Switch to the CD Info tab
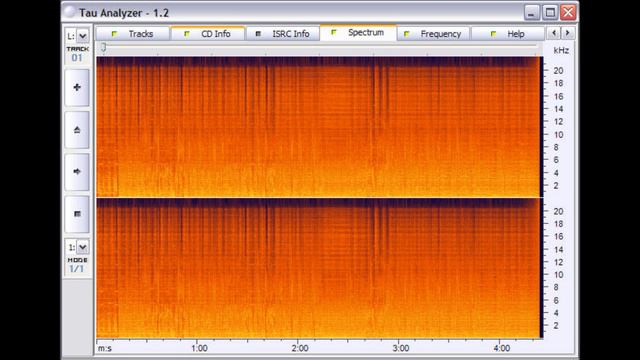 click(208, 34)
